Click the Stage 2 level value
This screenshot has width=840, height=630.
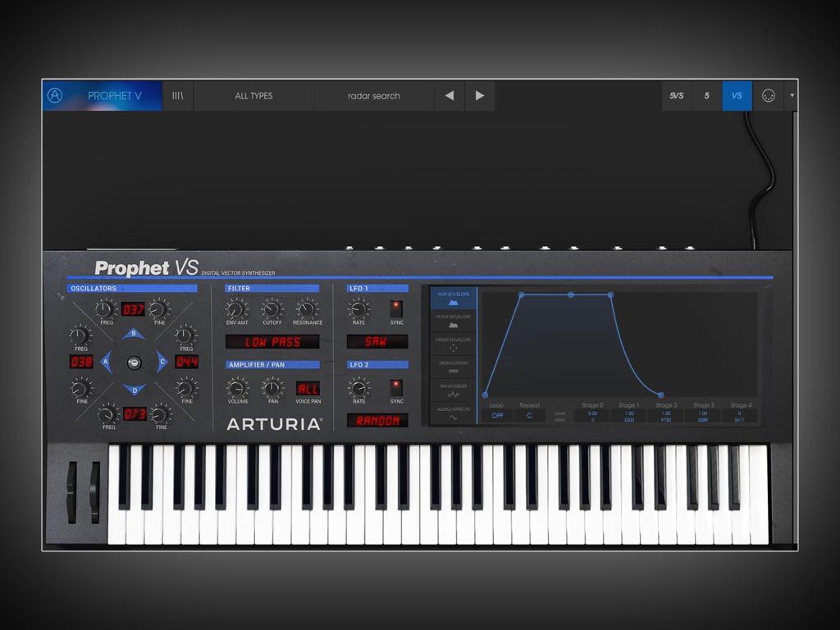point(666,413)
